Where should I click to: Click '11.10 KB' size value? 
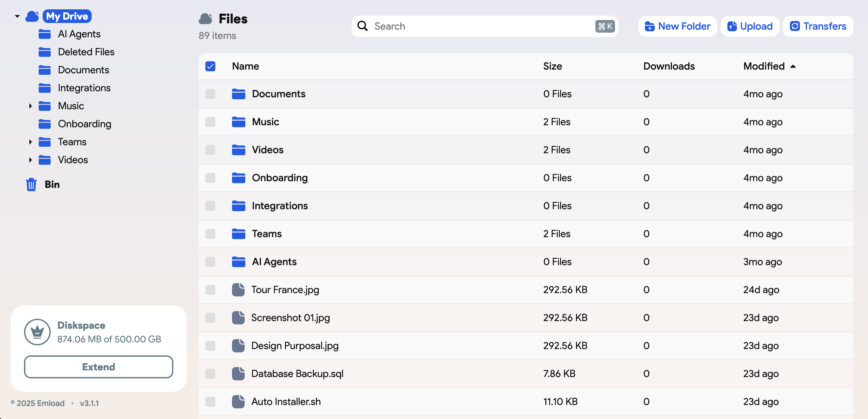coord(560,401)
